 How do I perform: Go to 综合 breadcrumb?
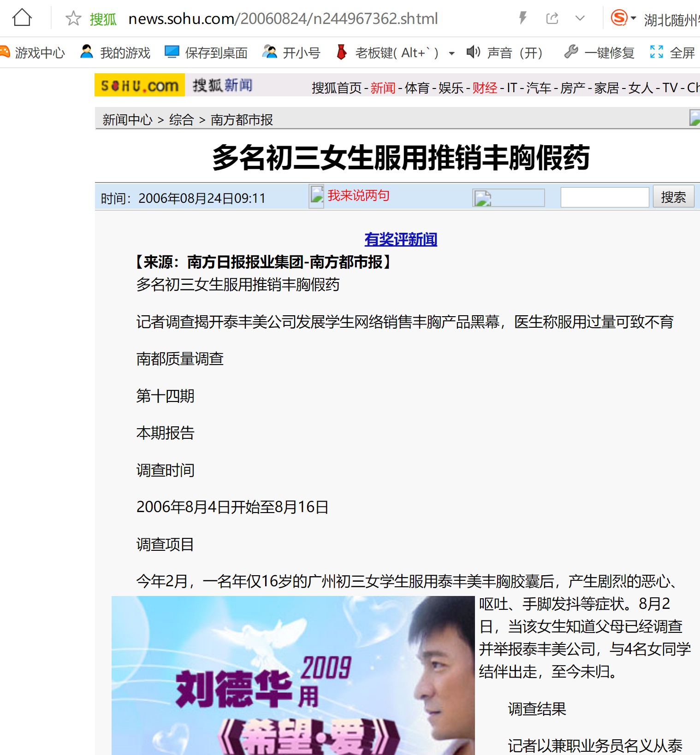click(181, 120)
